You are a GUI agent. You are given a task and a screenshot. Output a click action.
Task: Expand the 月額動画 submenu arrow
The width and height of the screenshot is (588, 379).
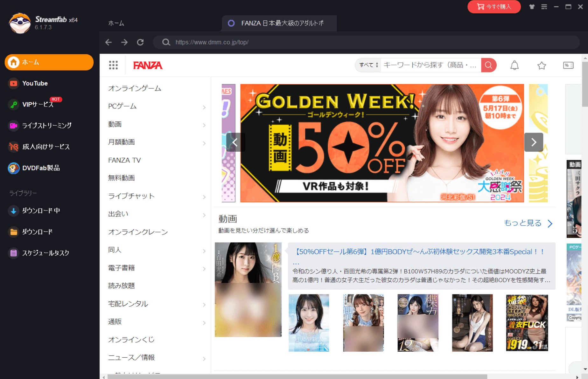pos(204,143)
